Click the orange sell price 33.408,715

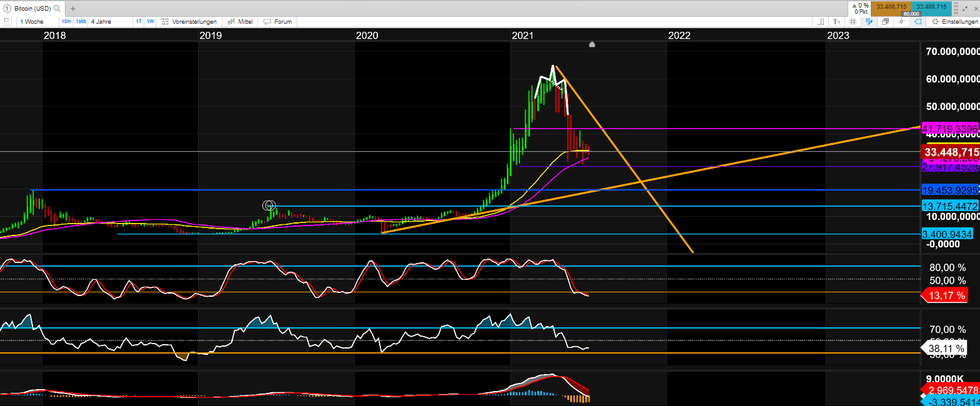click(x=891, y=7)
